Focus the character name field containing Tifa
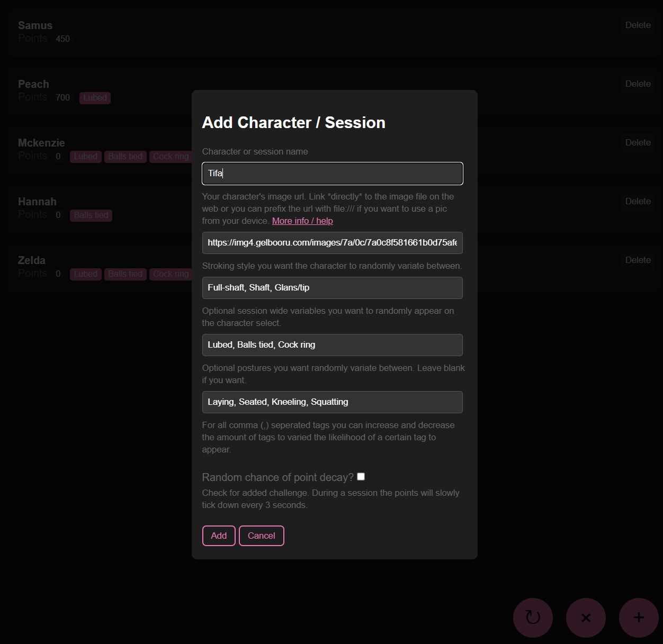This screenshot has width=663, height=644. click(x=333, y=174)
